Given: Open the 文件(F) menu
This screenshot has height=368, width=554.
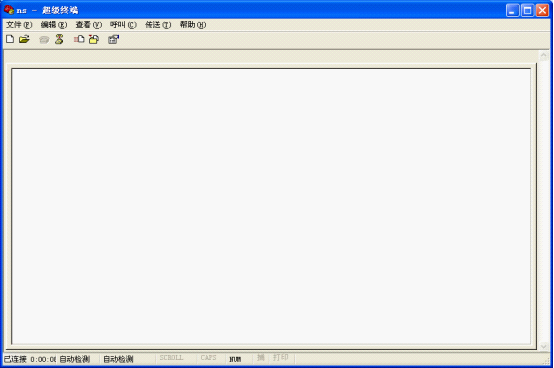Looking at the screenshot, I should (x=19, y=25).
